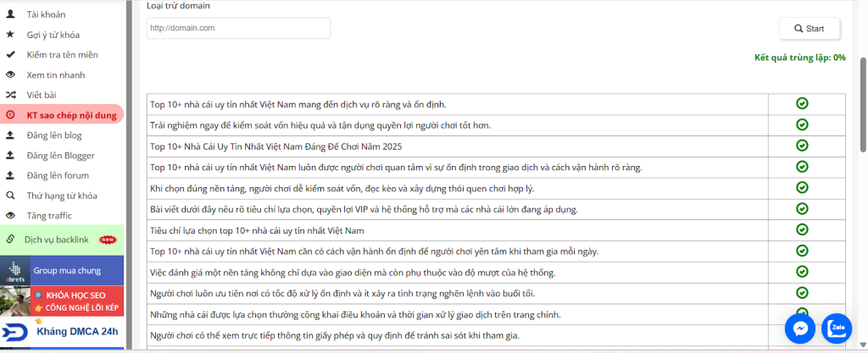The width and height of the screenshot is (868, 353).
Task: Open Kiểm tra tên miền menu item
Action: [62, 54]
